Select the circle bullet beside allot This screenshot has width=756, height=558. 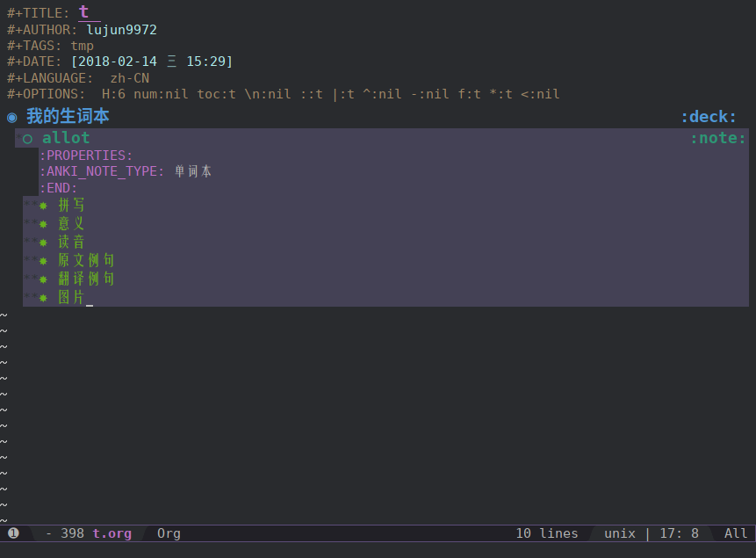26,138
